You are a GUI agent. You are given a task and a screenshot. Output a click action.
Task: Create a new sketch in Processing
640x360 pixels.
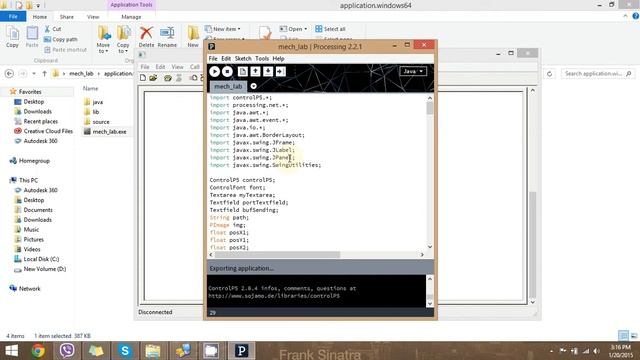pos(242,71)
